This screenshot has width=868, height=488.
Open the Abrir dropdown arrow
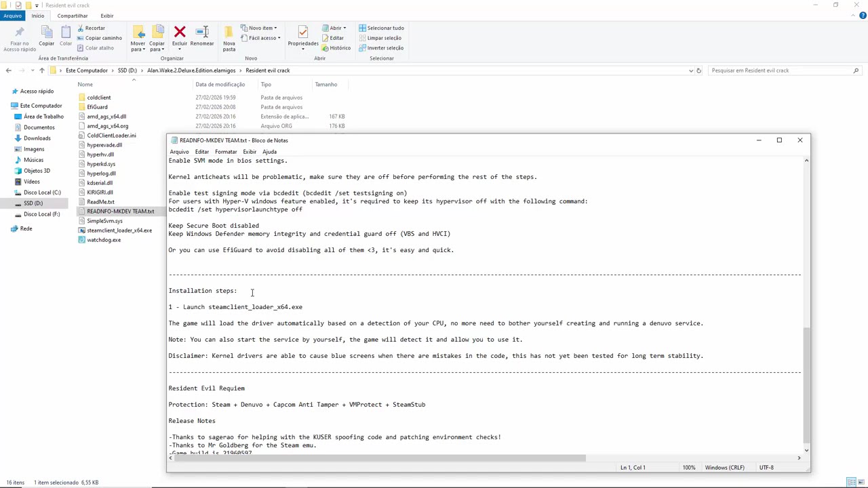pyautogui.click(x=344, y=28)
